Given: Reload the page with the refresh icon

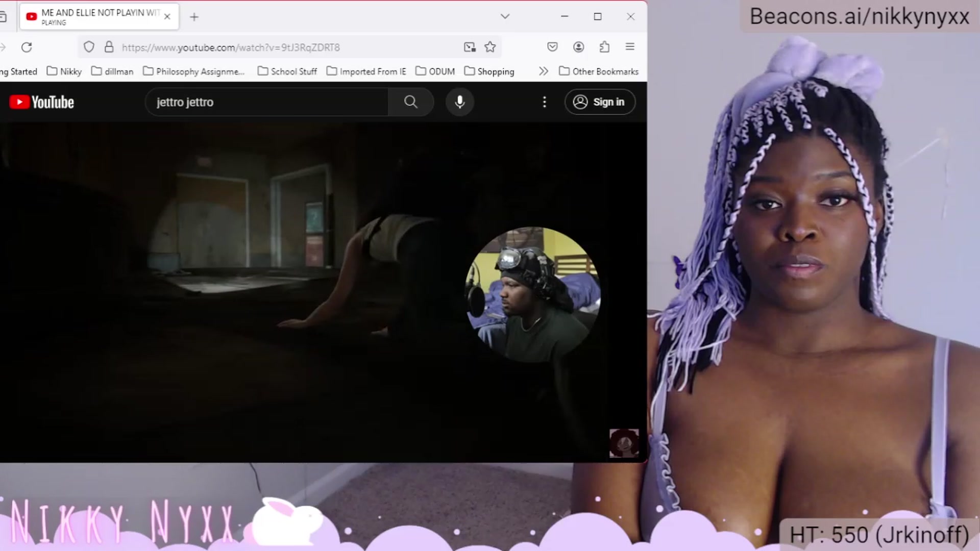Looking at the screenshot, I should [x=27, y=47].
